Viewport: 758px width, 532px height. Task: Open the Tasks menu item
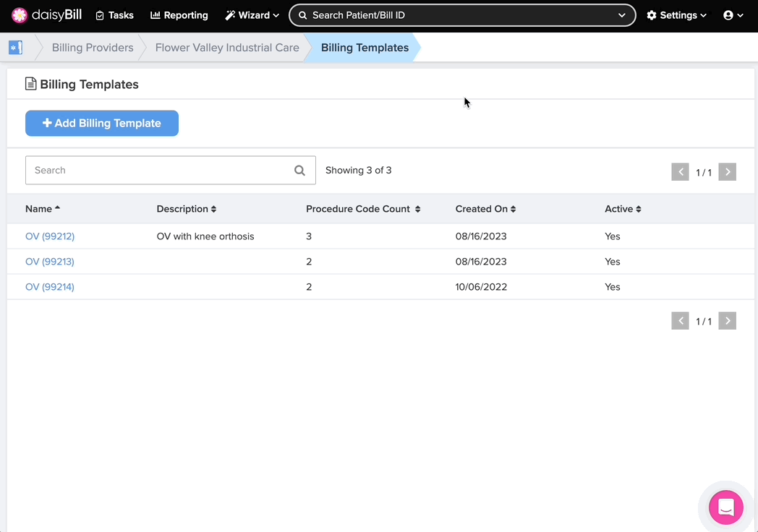point(114,15)
